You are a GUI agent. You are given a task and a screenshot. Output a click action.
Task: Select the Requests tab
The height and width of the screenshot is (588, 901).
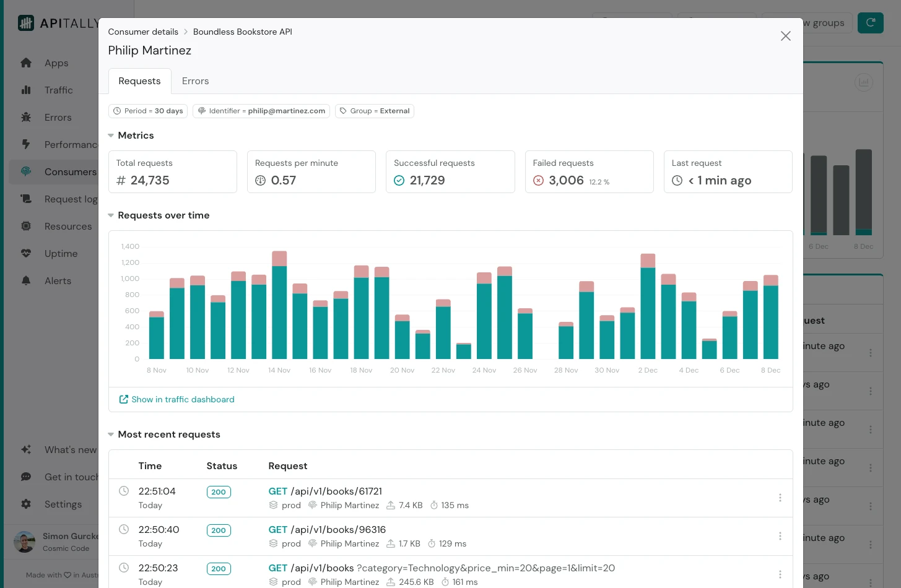[x=139, y=81]
